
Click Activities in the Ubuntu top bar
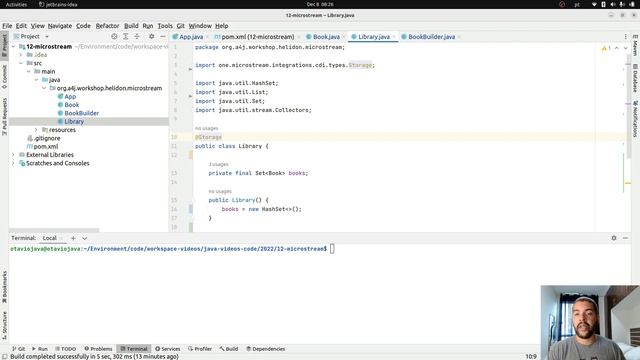tap(16, 4)
